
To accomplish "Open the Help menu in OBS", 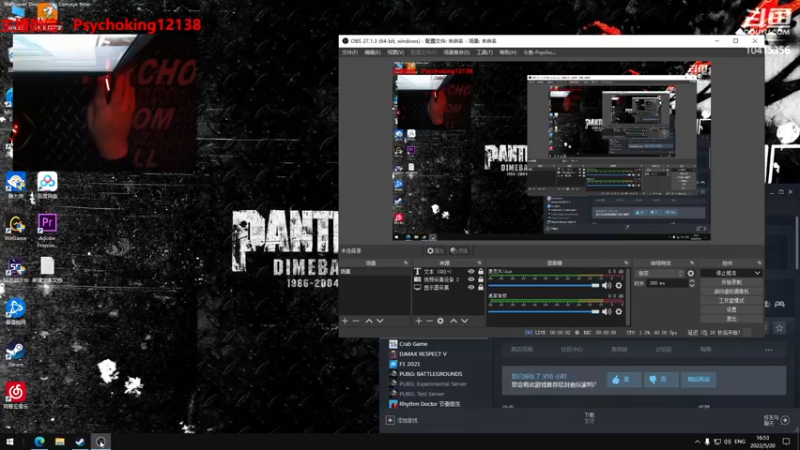I will [507, 53].
